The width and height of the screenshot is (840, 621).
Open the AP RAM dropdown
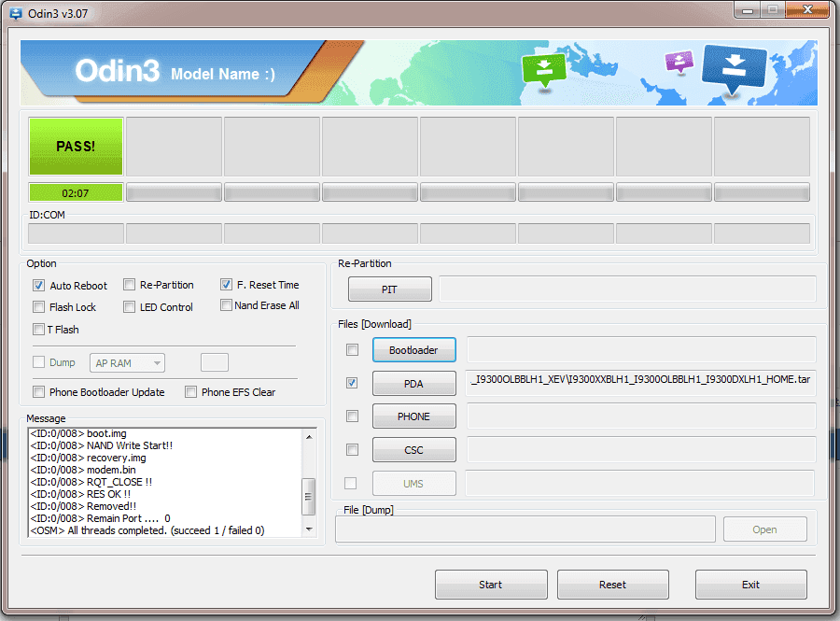point(128,362)
